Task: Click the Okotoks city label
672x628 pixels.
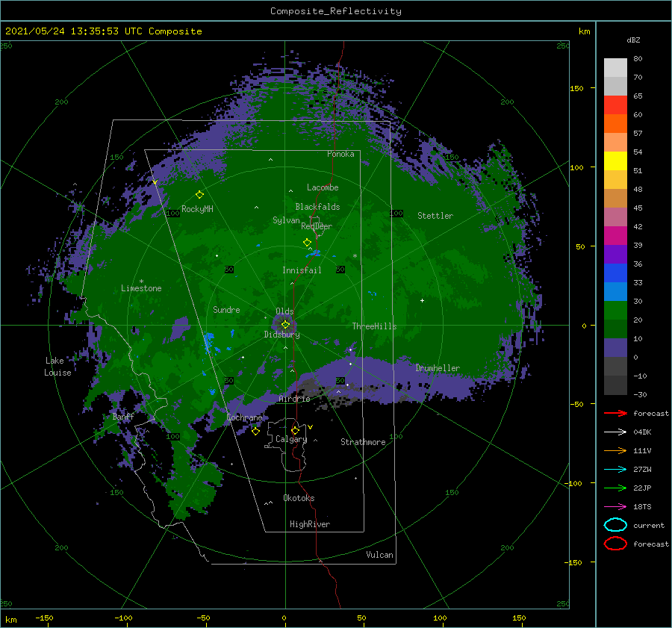Action: point(299,498)
